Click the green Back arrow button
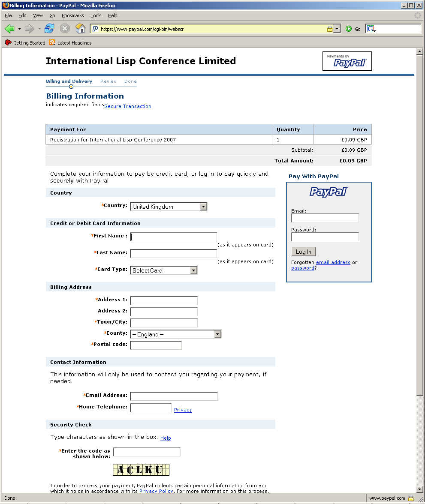The height and width of the screenshot is (504, 425). click(10, 29)
